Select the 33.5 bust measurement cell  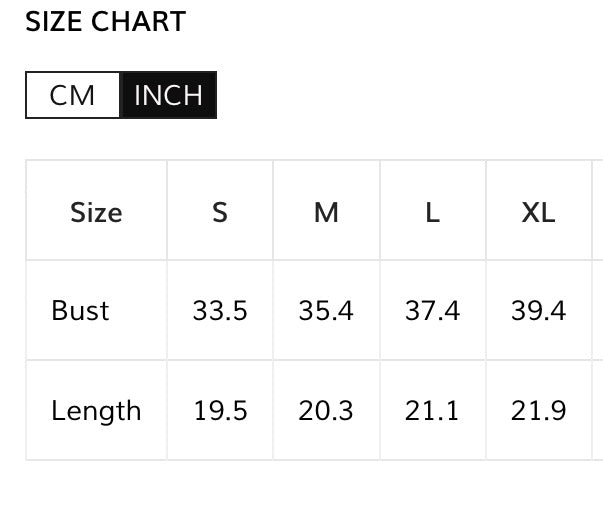220,311
